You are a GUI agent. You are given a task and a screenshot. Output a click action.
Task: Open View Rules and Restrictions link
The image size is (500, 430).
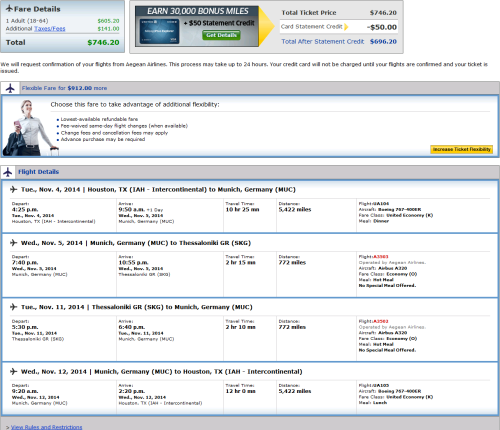pos(46,427)
